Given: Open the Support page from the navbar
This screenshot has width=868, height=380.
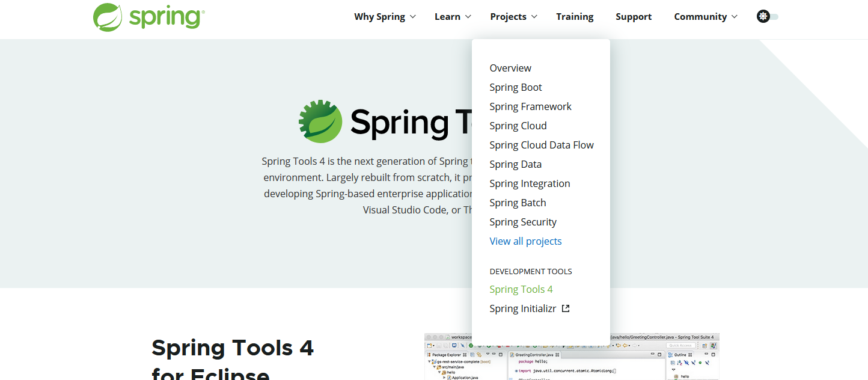Looking at the screenshot, I should click(x=634, y=16).
